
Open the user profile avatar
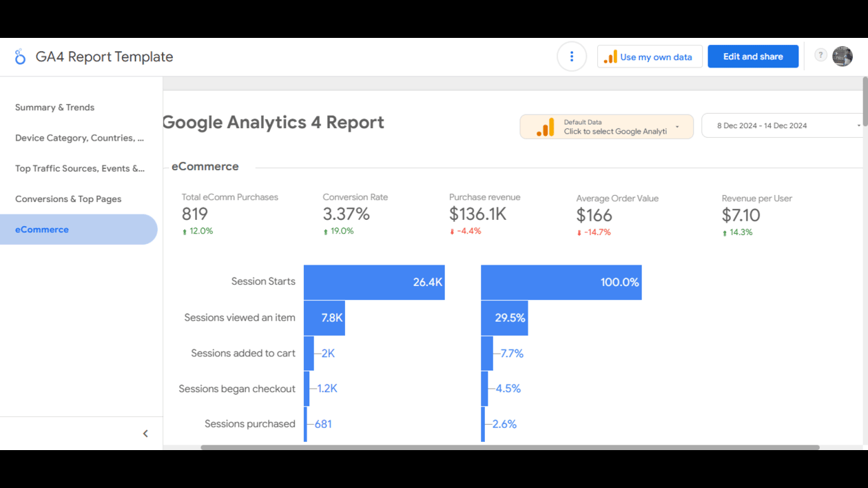click(x=843, y=56)
